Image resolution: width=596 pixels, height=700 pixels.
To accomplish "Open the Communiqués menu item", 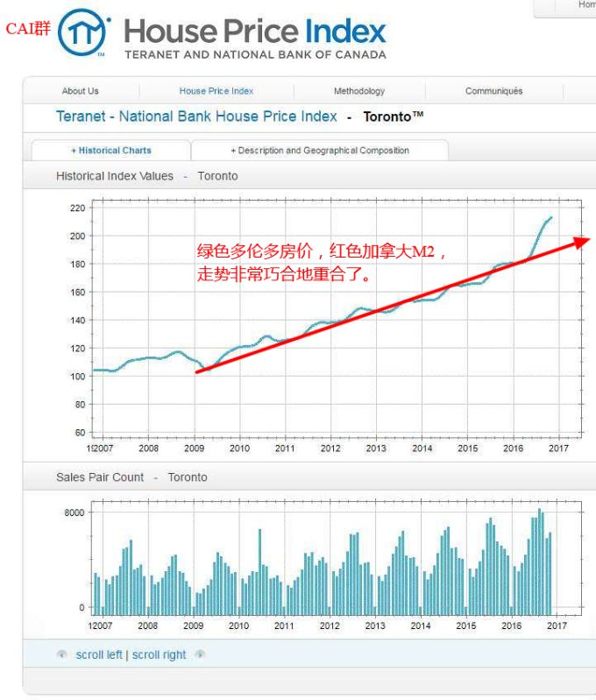I will pos(493,91).
